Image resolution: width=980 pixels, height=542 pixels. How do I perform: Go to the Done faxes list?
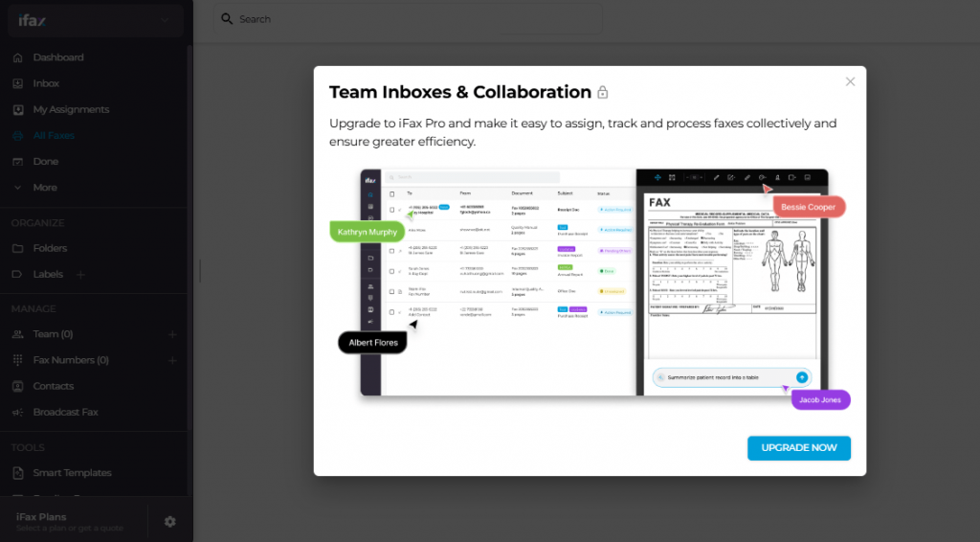point(45,161)
